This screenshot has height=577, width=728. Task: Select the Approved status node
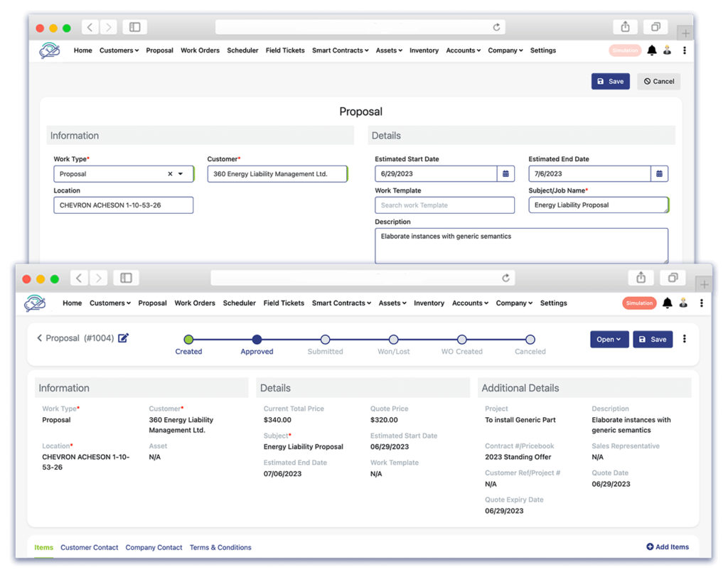click(257, 340)
